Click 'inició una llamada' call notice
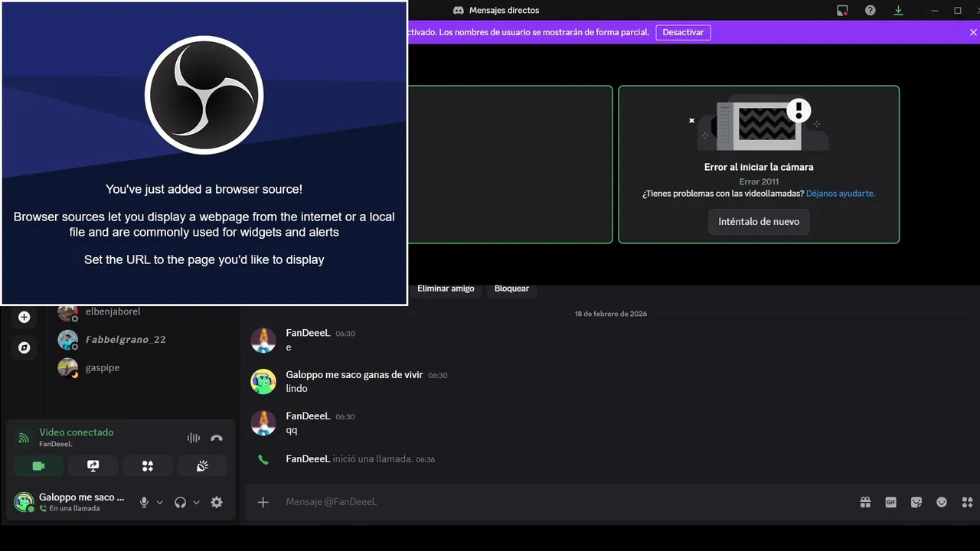 coord(373,459)
